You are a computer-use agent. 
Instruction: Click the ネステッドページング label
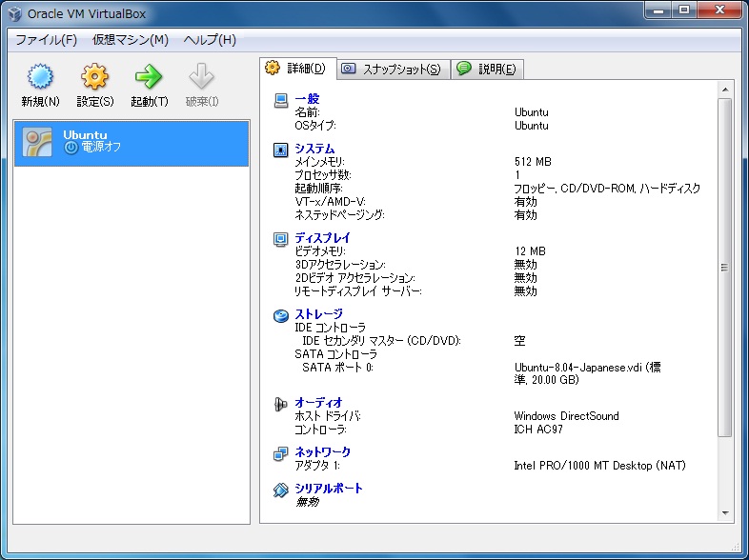pos(339,215)
